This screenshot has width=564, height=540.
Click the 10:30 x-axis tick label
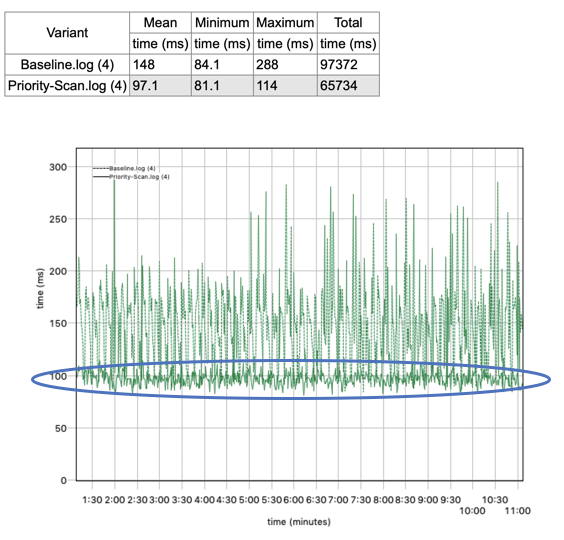[x=495, y=500]
